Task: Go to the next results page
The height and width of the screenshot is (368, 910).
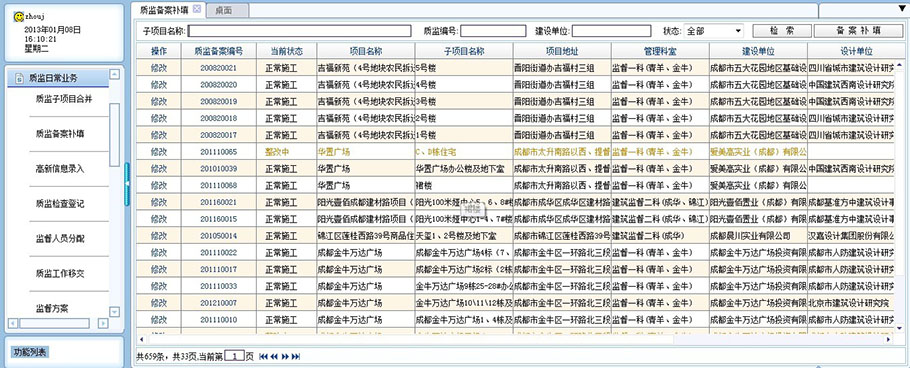Action: [x=285, y=356]
